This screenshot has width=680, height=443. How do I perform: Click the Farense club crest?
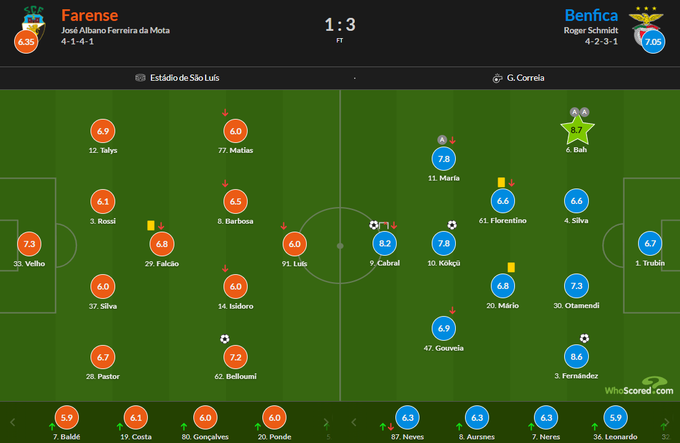click(22, 20)
